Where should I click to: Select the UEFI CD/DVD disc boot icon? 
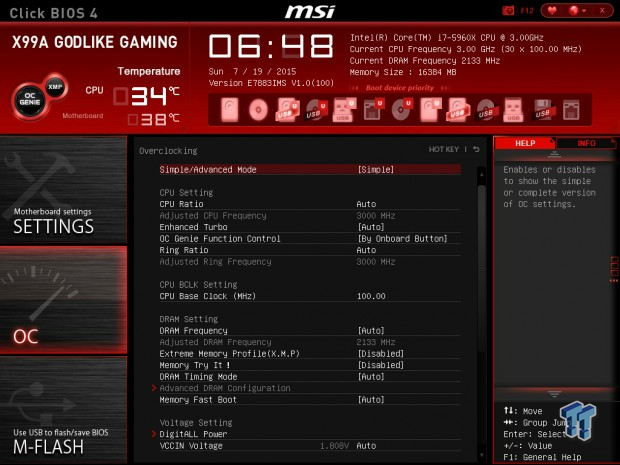[x=401, y=110]
